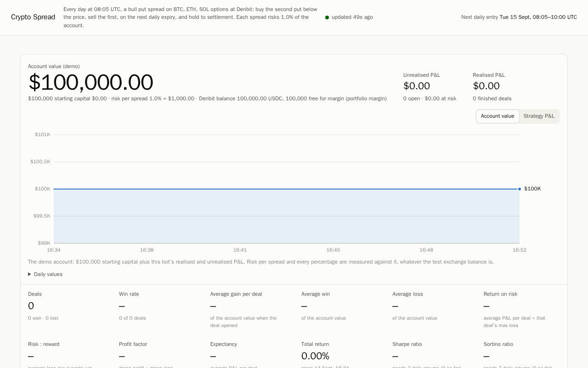Click the $100.5K y-axis label
Screen dimensions: 588x368
coord(40,161)
